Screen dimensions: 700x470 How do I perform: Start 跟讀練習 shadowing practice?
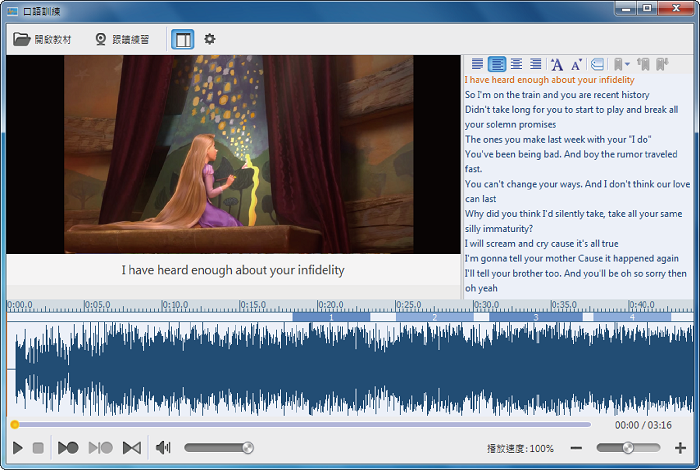(122, 39)
